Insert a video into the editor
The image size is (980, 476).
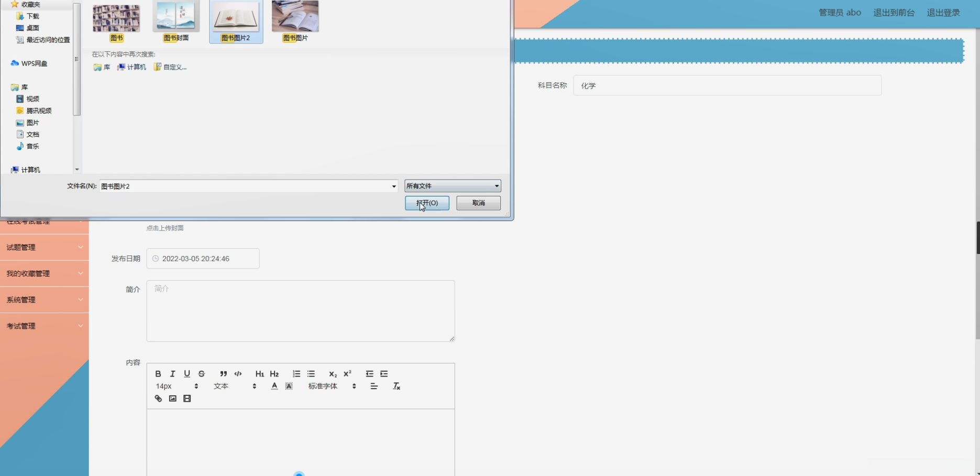click(x=187, y=399)
